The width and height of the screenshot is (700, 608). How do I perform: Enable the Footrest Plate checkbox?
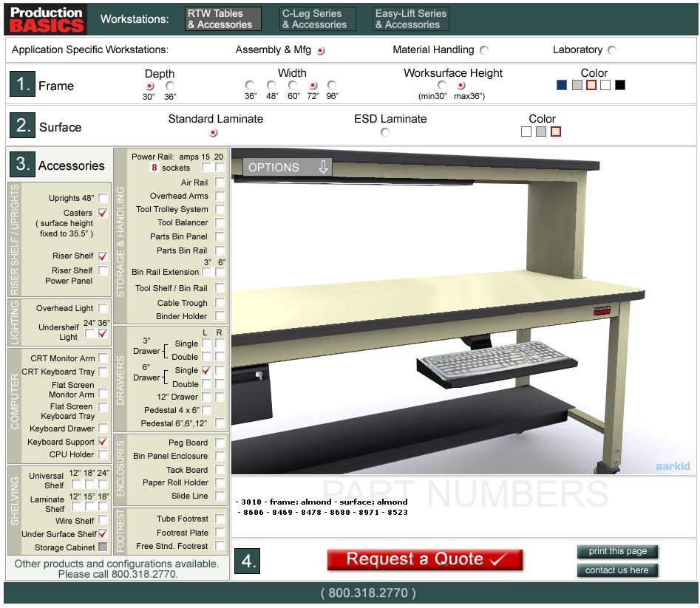pyautogui.click(x=220, y=532)
